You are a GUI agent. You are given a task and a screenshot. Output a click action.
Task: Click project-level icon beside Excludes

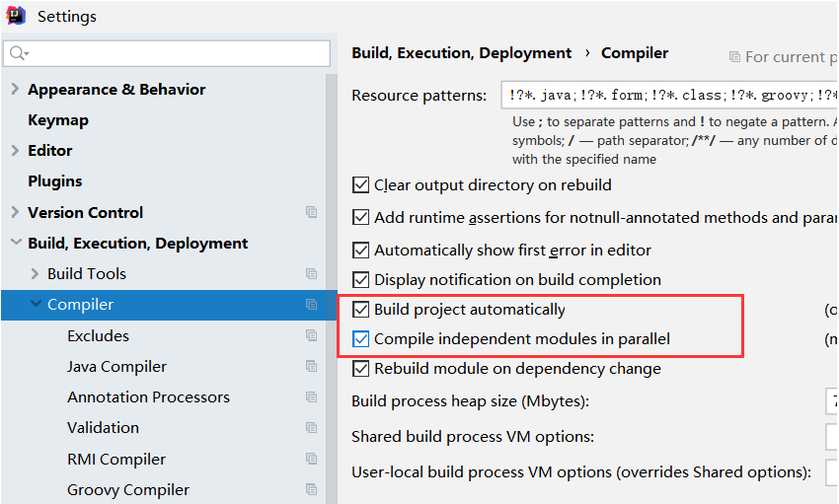(312, 336)
